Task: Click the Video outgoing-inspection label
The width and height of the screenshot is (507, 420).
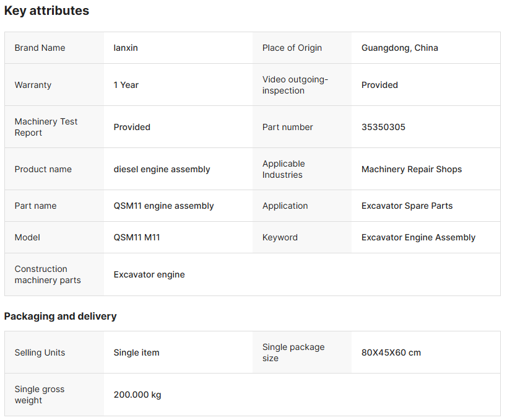Action: pyautogui.click(x=295, y=85)
